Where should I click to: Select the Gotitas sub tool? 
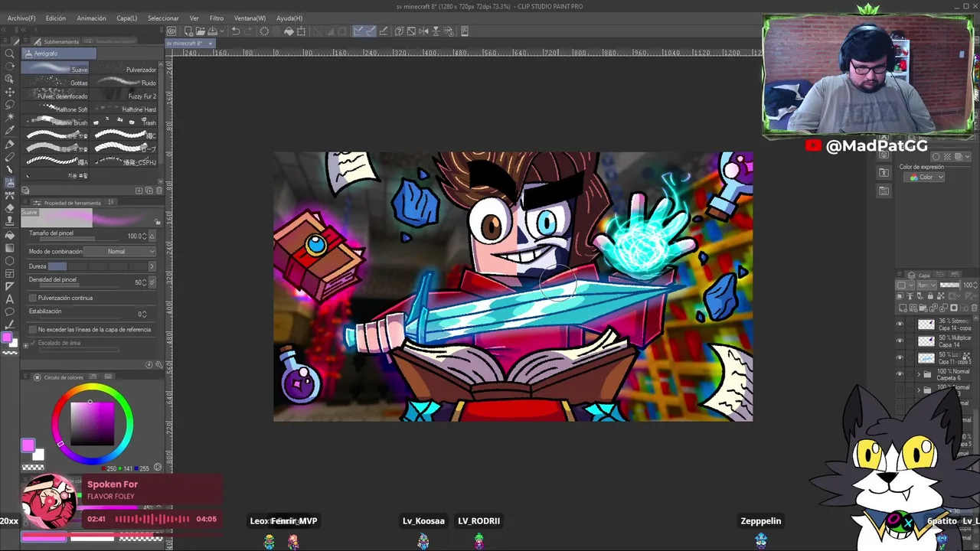(x=55, y=83)
